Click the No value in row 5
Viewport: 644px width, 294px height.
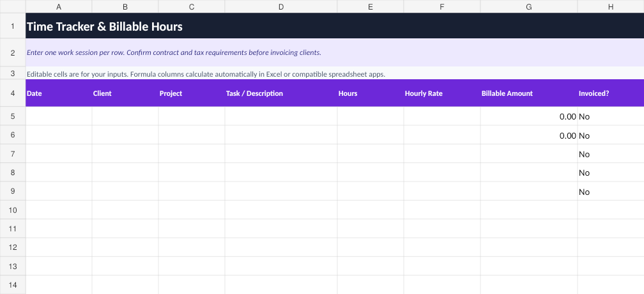584,116
